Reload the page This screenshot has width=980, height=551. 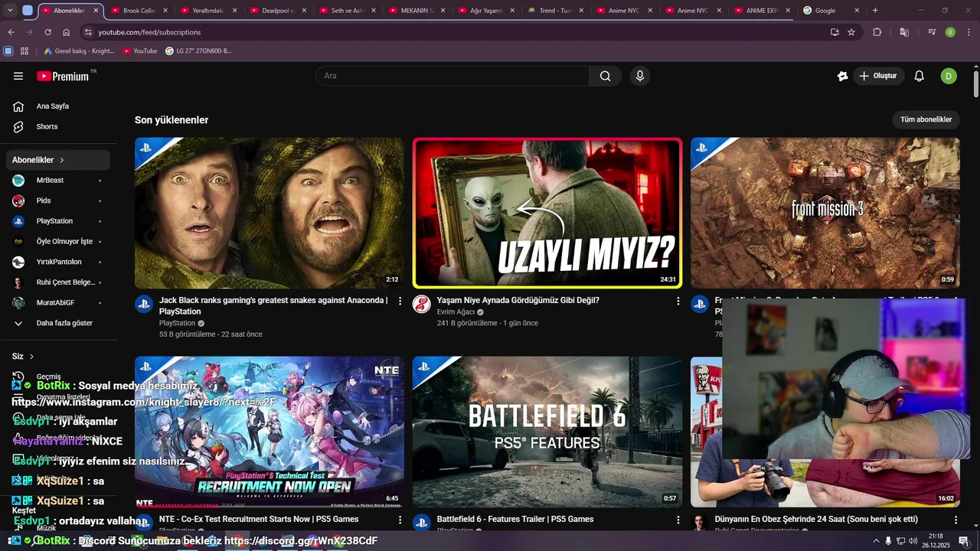click(47, 32)
